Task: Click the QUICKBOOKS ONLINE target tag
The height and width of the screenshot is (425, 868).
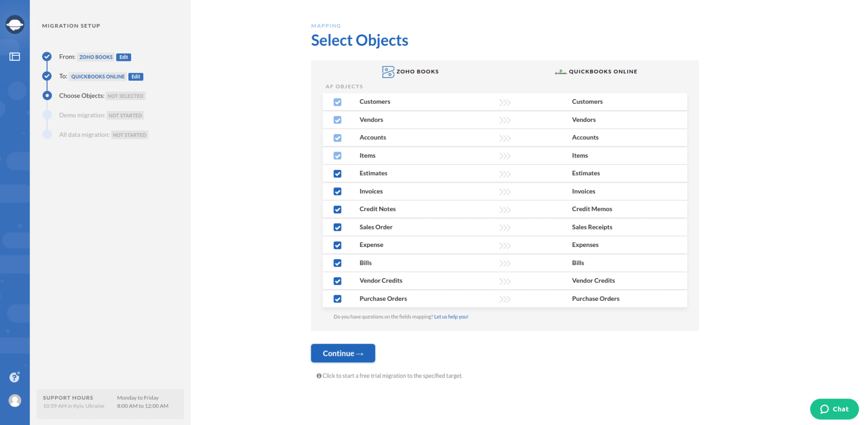Action: (98, 76)
